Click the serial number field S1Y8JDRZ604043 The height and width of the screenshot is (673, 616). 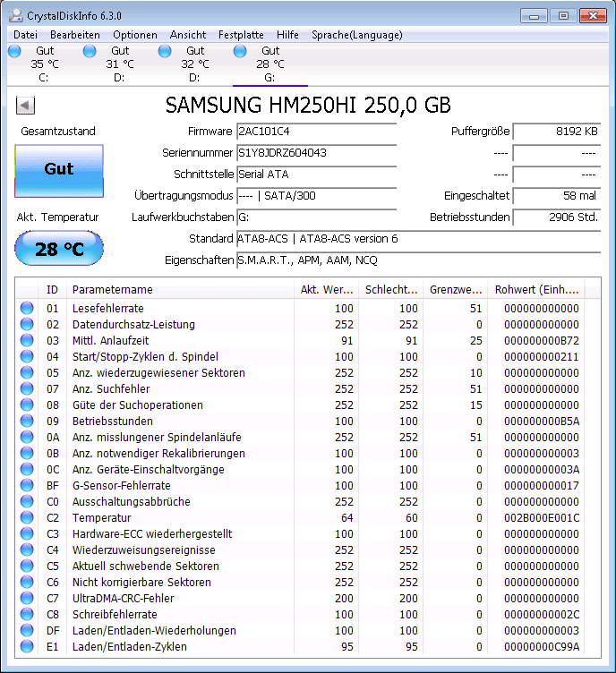point(316,153)
